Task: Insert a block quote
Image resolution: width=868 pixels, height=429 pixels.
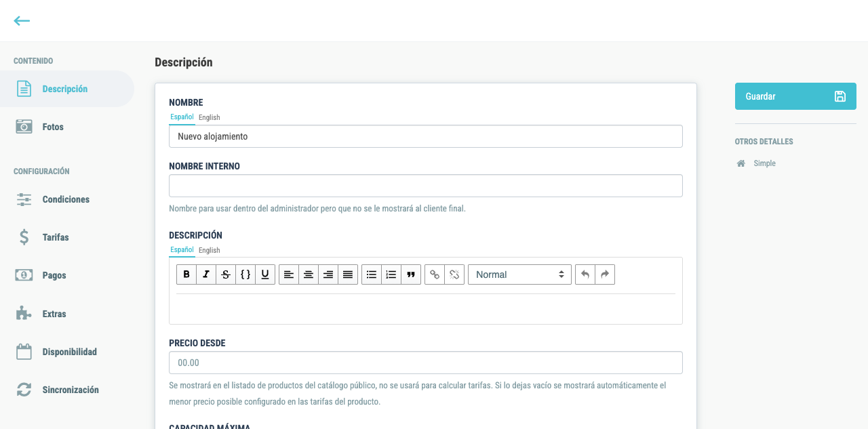Action: point(411,274)
